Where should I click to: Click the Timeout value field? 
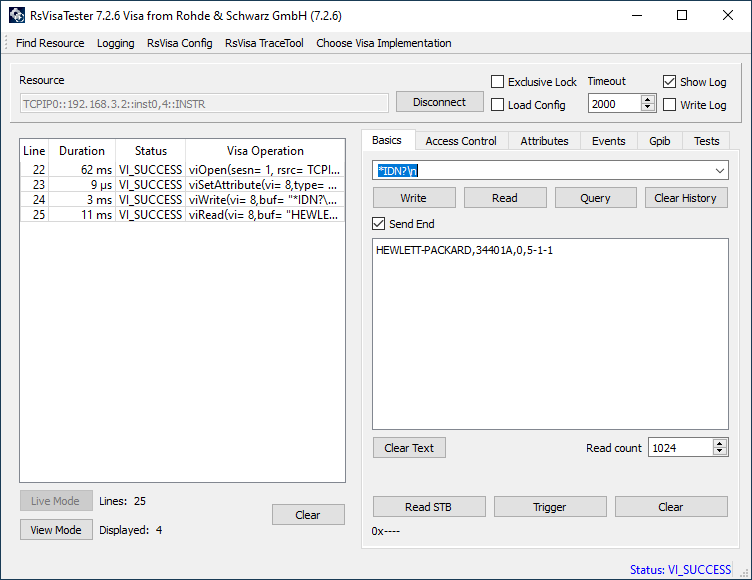tap(614, 104)
